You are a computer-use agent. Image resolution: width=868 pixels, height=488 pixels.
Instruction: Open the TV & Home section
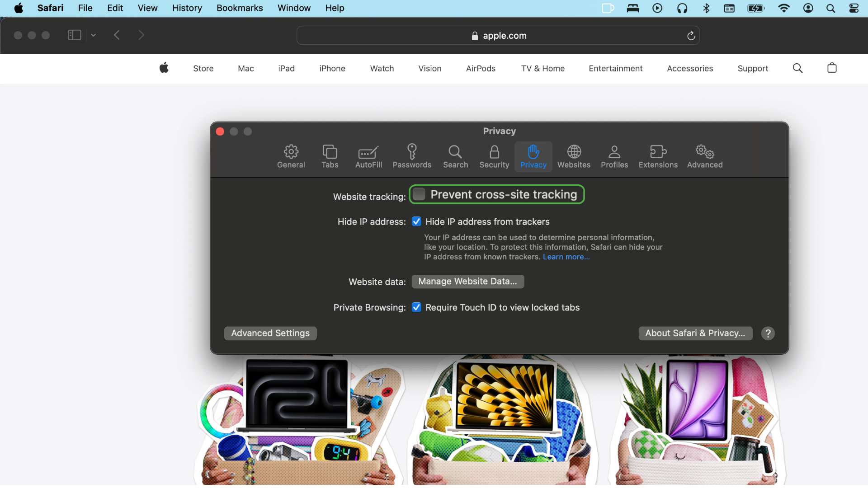(x=543, y=69)
